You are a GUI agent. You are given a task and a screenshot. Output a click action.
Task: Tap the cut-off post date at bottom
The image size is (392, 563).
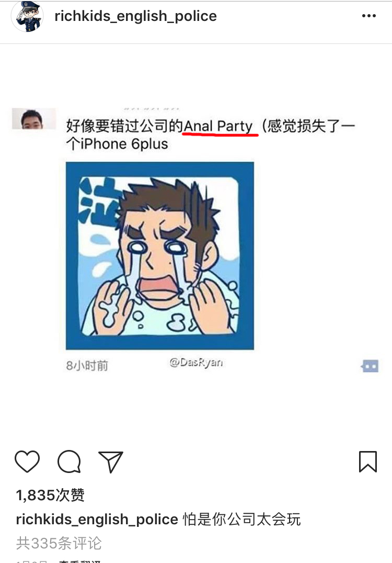[x=31, y=561]
